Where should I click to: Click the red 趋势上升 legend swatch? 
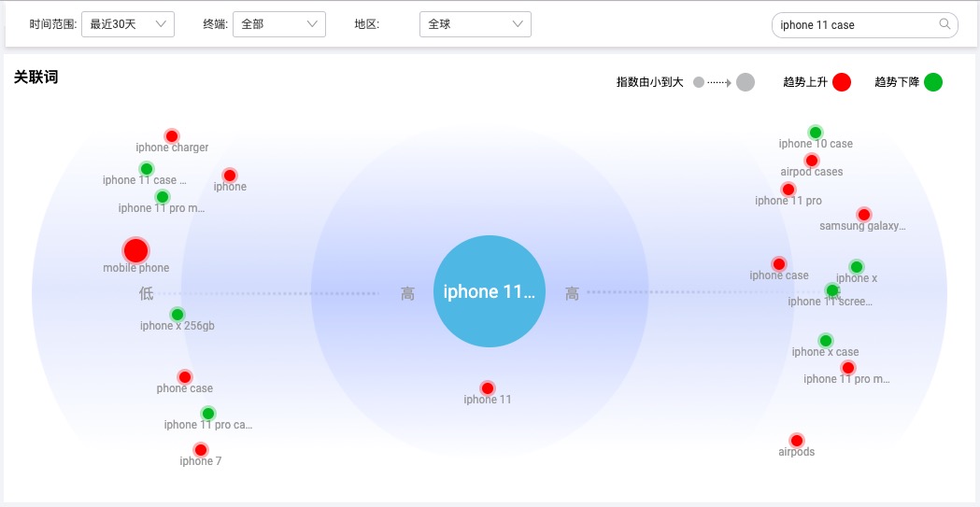[x=842, y=82]
